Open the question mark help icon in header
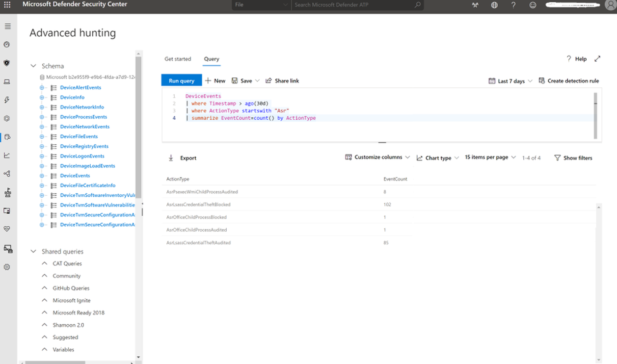The image size is (617, 364). [513, 5]
